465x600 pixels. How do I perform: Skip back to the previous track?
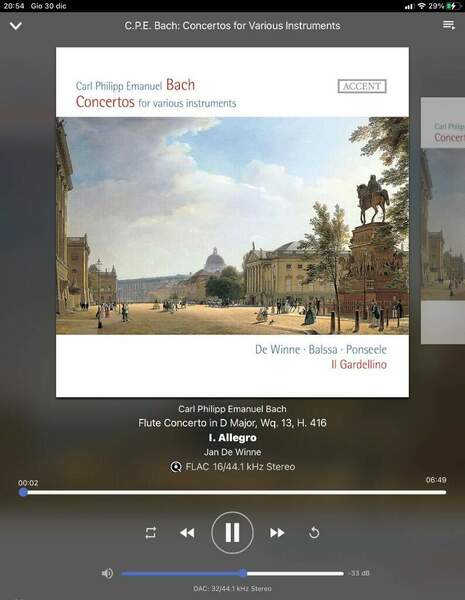click(x=187, y=533)
